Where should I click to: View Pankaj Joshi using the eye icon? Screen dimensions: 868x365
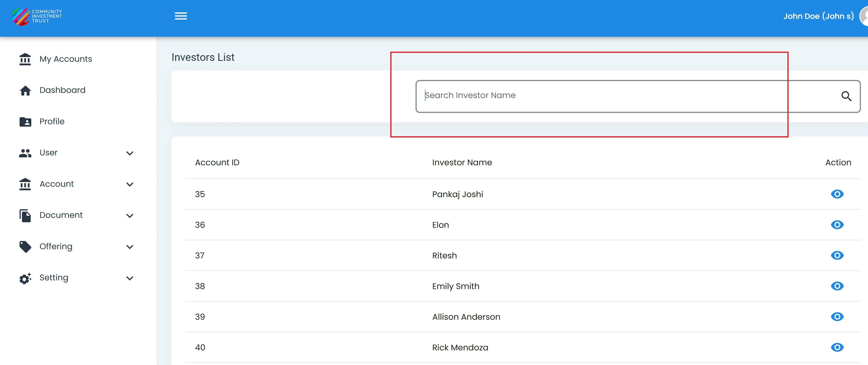[837, 194]
